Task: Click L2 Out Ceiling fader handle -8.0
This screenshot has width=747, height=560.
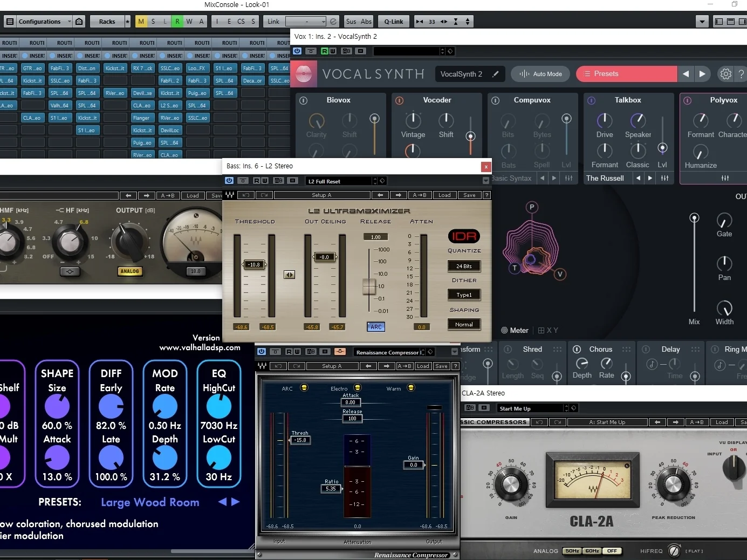Action: 324,257
